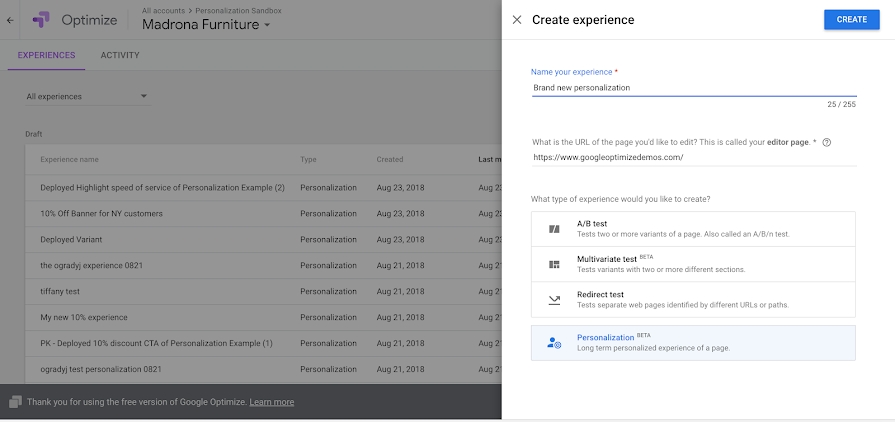The height and width of the screenshot is (422, 895).
Task: Close the Create experience panel
Action: tap(517, 20)
